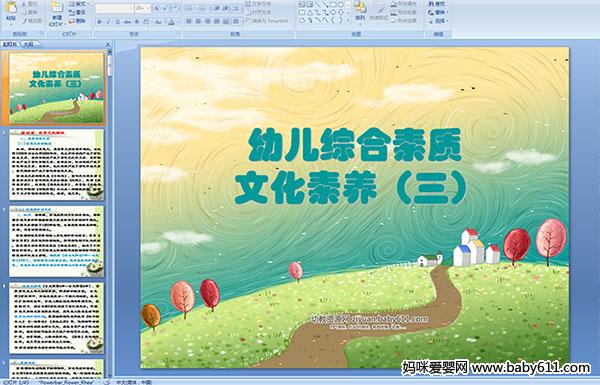This screenshot has height=385, width=600.
Task: Switch to the Outline tab
Action: coord(28,44)
